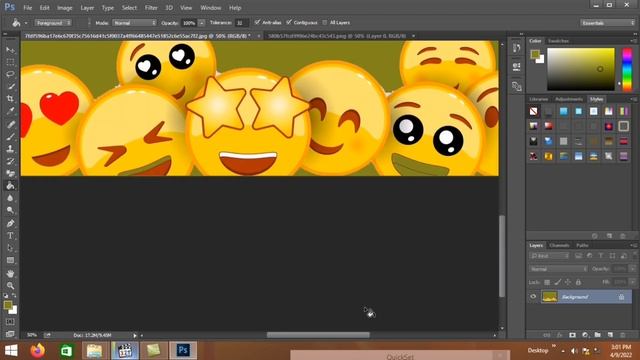Open the layer Kind filter dropdown
Image resolution: width=640 pixels, height=360 pixels.
549,256
